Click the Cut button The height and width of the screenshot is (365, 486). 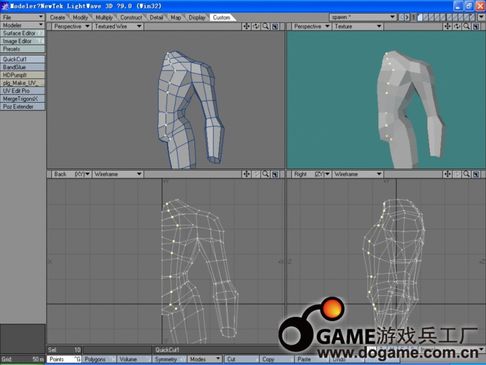point(241,359)
